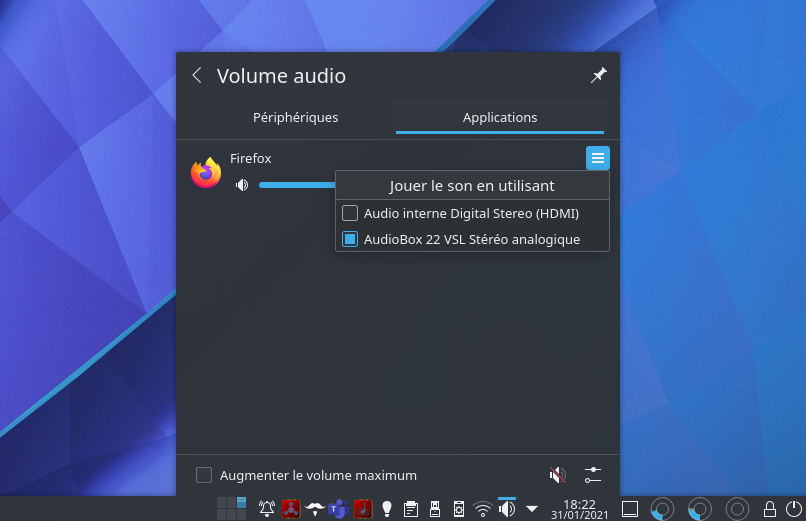Click the Show desktop panel icon
Image resolution: width=806 pixels, height=521 pixels.
pyautogui.click(x=630, y=509)
